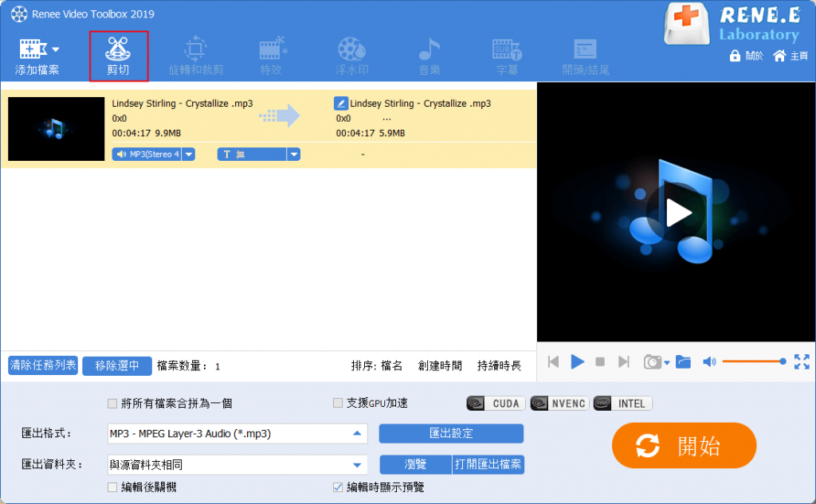The height and width of the screenshot is (504, 816).
Task: Select the Crystallize mp3 source thumbnail
Action: (x=57, y=129)
